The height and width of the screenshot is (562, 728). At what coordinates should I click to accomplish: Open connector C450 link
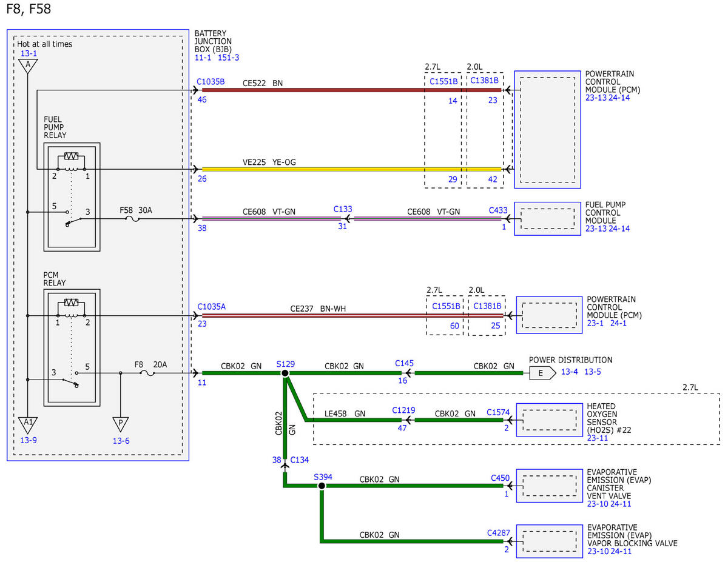[500, 478]
